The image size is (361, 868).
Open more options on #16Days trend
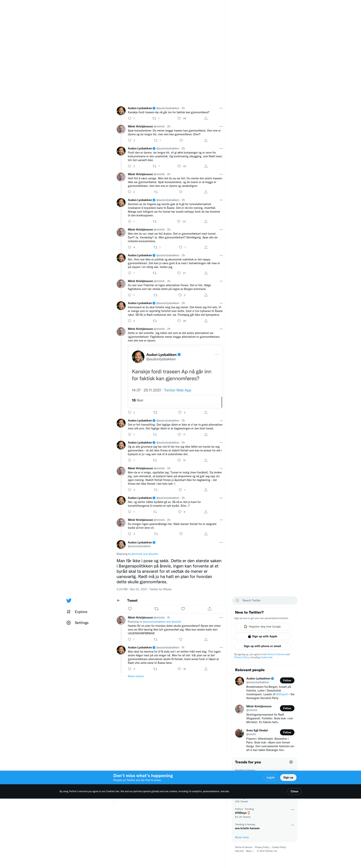[x=293, y=809]
